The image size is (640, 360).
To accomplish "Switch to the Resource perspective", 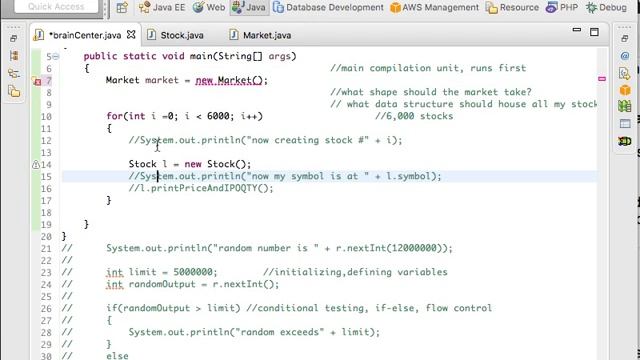I will (x=512, y=7).
